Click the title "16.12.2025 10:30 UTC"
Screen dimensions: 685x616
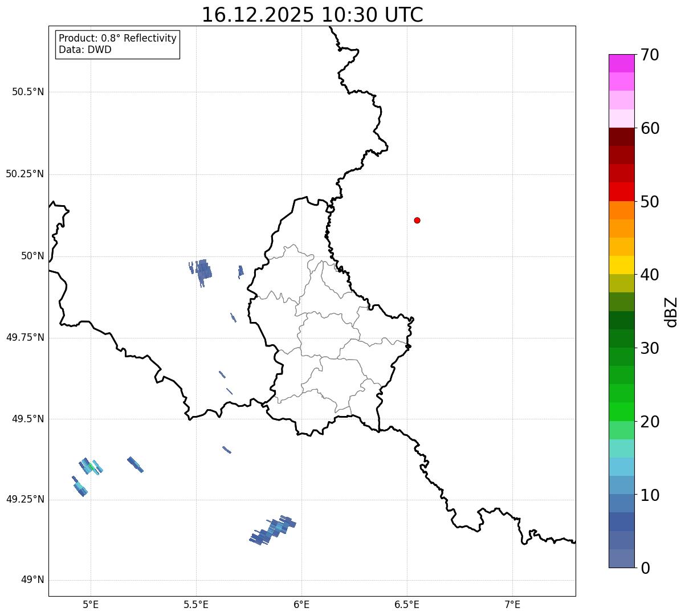(x=312, y=15)
